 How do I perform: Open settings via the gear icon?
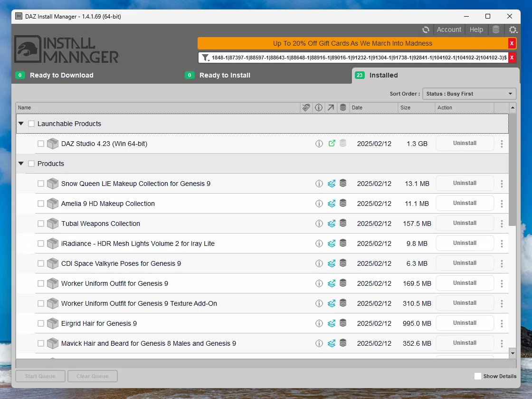tap(513, 30)
